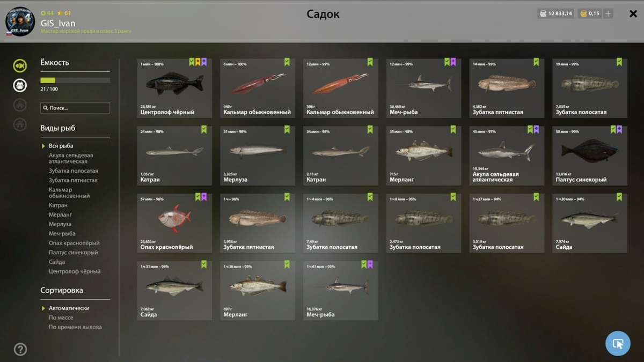Click the keepnet capacity progress bar
644x362 pixels.
pos(75,80)
